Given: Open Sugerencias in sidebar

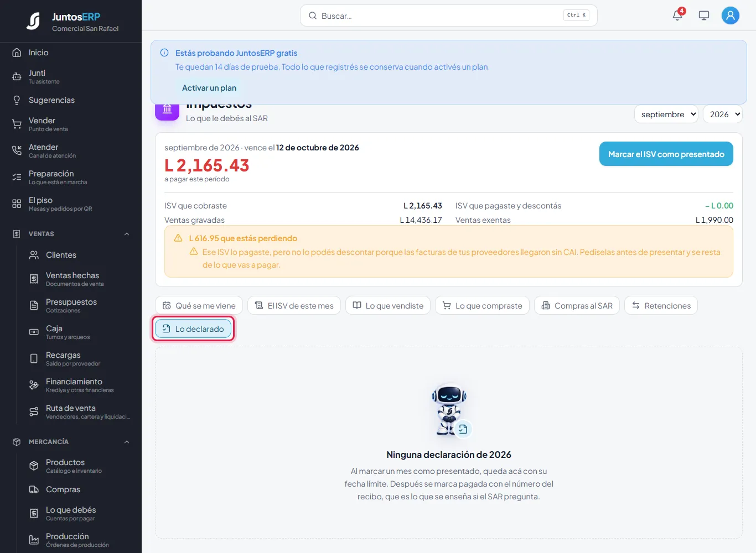Looking at the screenshot, I should (71, 100).
